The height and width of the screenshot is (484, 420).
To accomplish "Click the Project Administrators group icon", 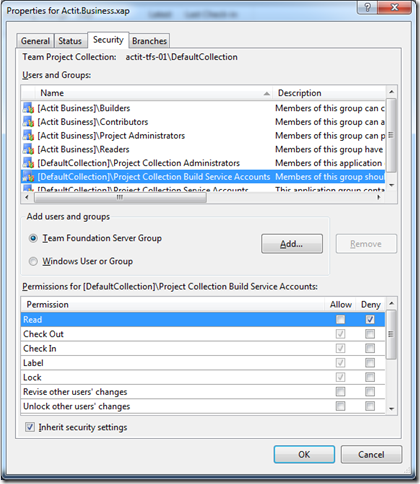I will (x=29, y=136).
